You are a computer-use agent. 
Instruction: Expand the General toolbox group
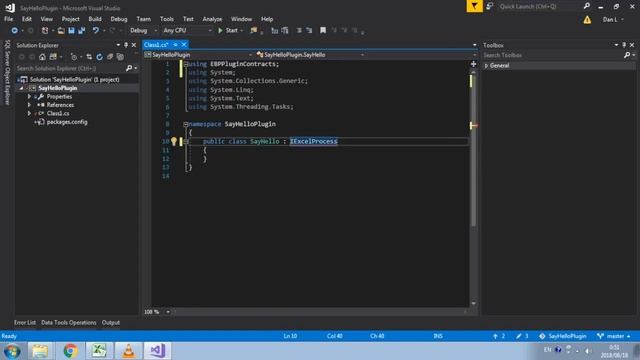486,66
